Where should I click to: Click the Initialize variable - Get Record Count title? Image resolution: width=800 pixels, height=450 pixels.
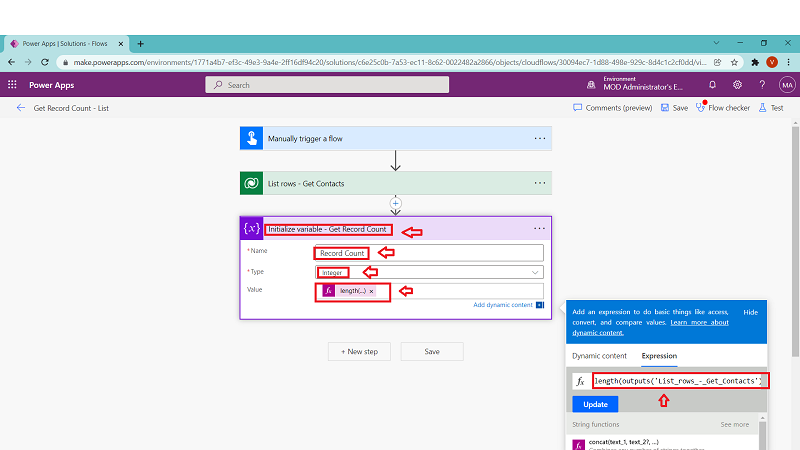[x=327, y=229]
